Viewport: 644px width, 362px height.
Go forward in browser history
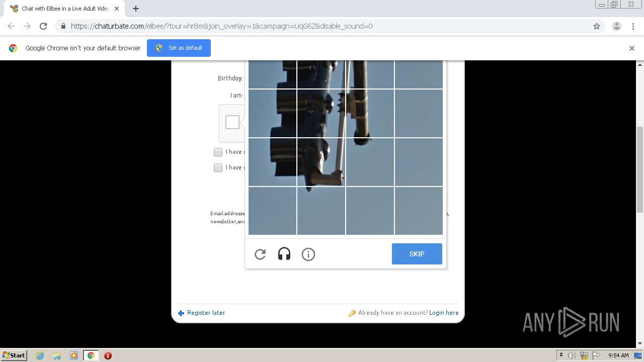point(27,26)
